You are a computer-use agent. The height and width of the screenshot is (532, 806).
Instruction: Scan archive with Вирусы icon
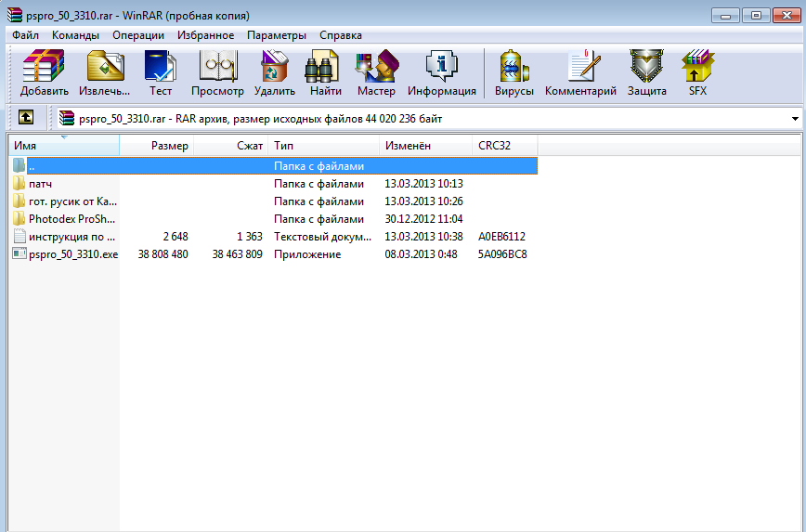coord(514,66)
